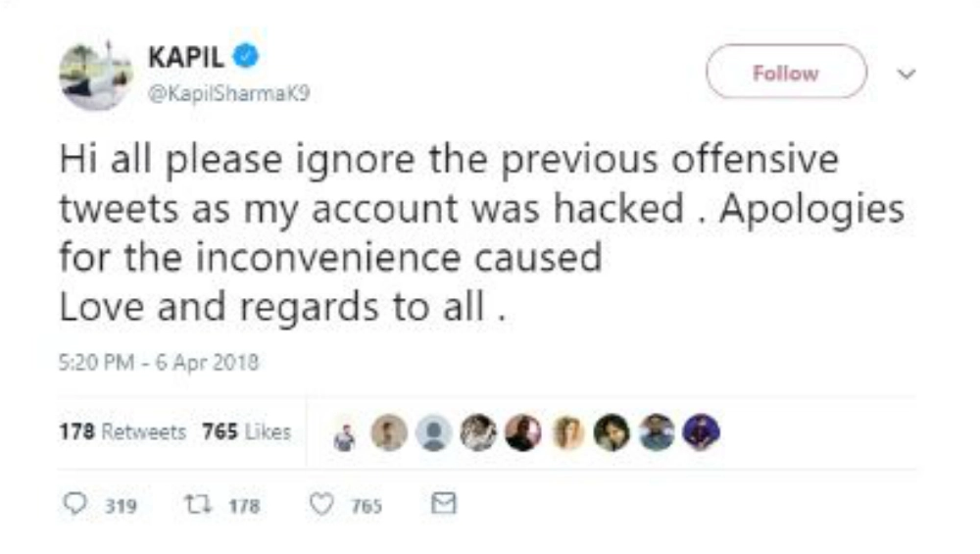This screenshot has height=554, width=980.
Task: Open the KAPIL display name profile link
Action: coord(185,56)
